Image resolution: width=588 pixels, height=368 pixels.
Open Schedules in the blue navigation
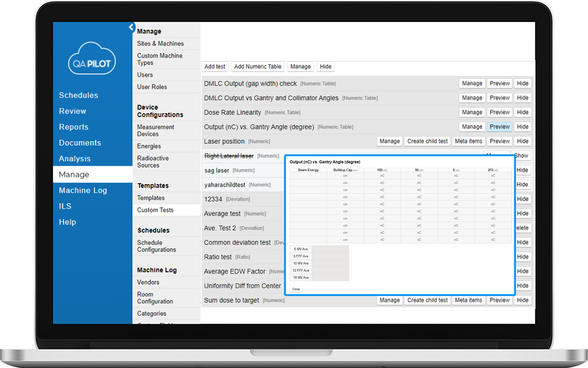click(78, 96)
